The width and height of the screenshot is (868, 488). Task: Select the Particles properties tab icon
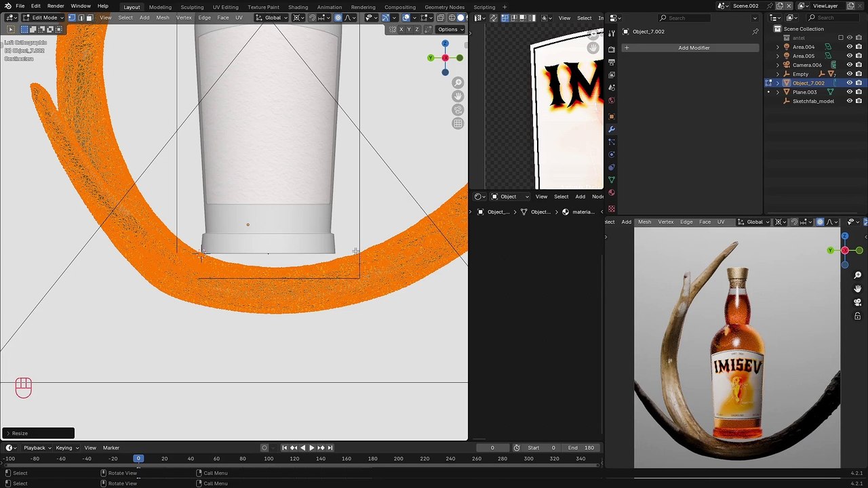coord(611,142)
